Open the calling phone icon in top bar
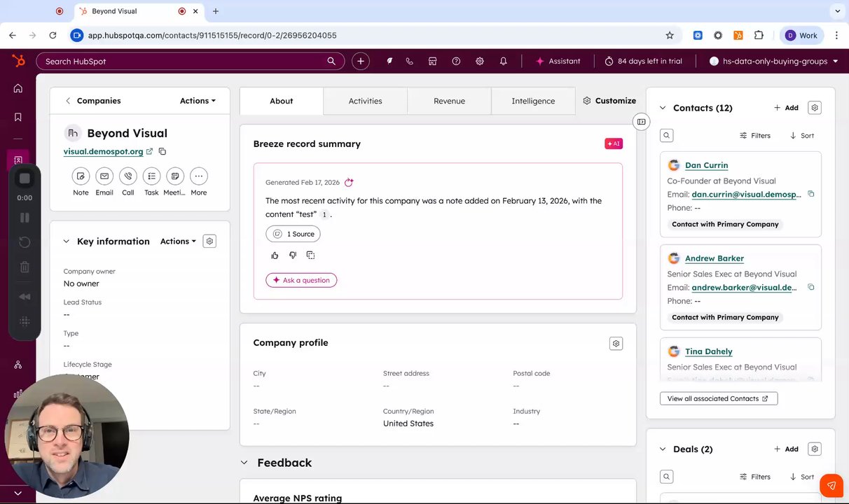Viewport: 849px width, 504px height. tap(409, 61)
